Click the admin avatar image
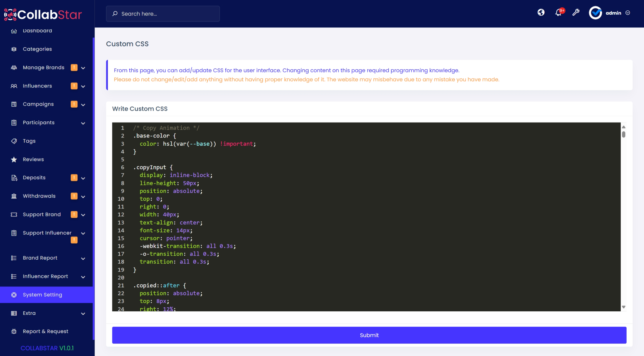Image resolution: width=644 pixels, height=356 pixels. (x=595, y=13)
